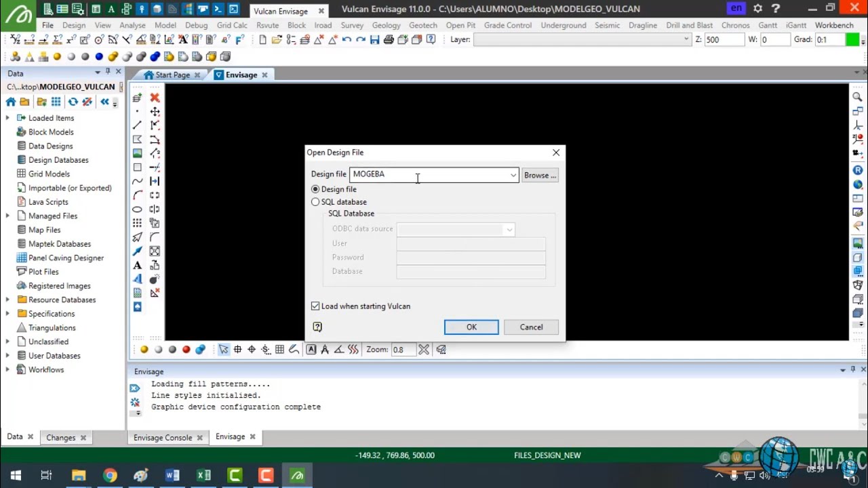Click the Save floppy disk icon
868x488 pixels.
pyautogui.click(x=374, y=40)
